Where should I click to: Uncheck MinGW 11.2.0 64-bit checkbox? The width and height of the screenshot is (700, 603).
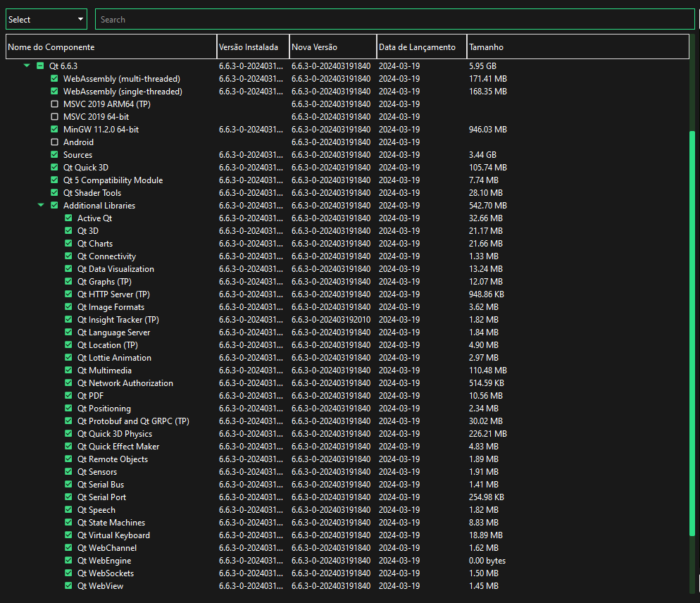pos(54,129)
